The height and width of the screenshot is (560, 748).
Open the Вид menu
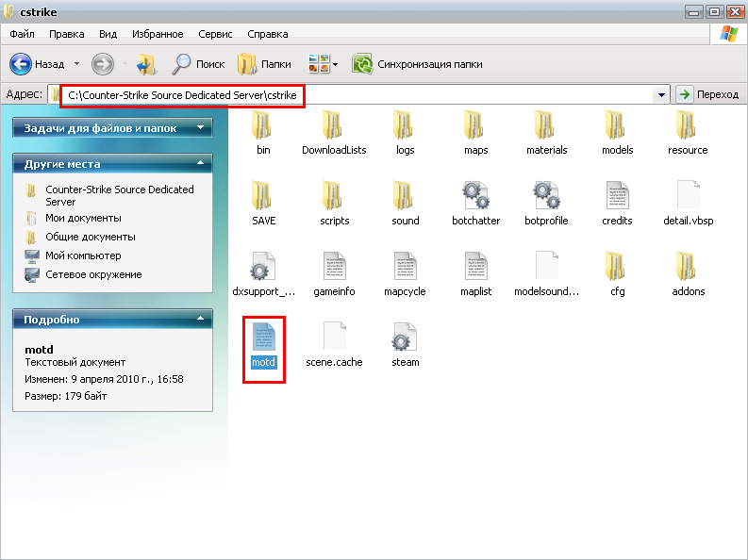point(108,34)
